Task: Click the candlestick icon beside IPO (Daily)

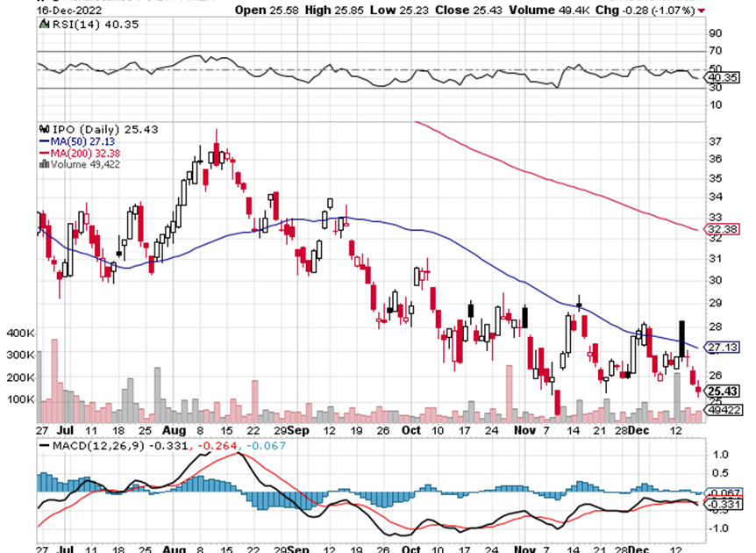Action: pos(45,129)
